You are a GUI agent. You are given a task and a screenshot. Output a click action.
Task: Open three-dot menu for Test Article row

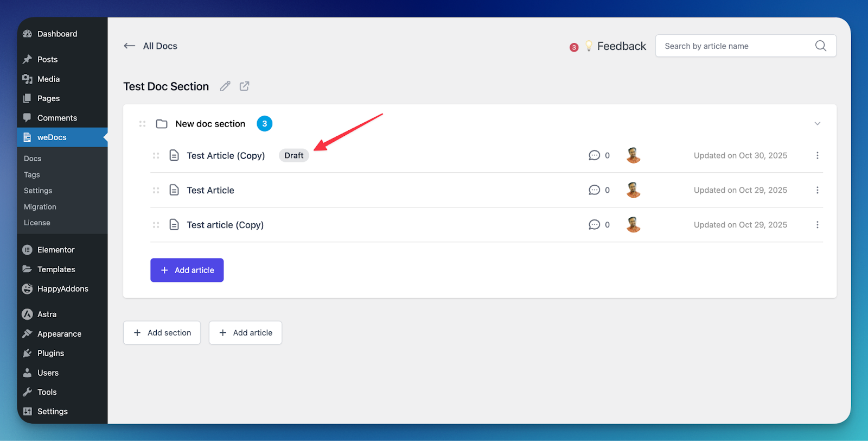[x=817, y=190]
